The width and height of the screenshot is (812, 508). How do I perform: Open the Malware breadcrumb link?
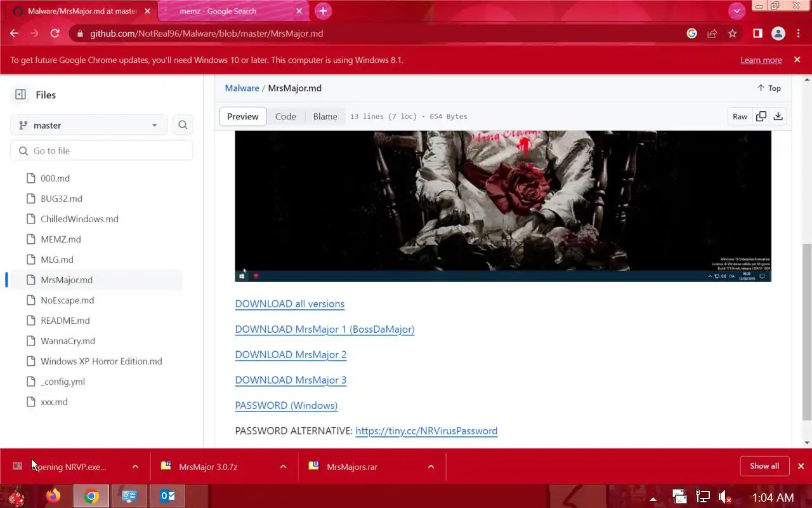click(x=242, y=88)
